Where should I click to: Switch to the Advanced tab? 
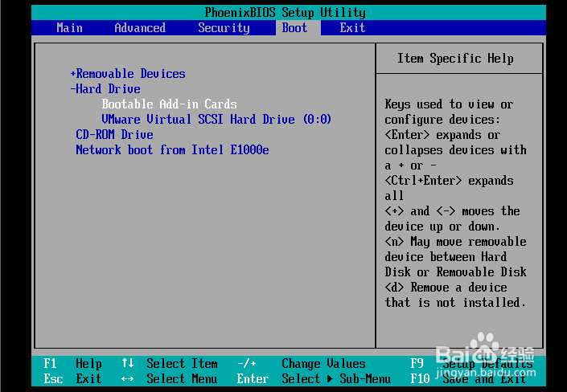coord(140,28)
